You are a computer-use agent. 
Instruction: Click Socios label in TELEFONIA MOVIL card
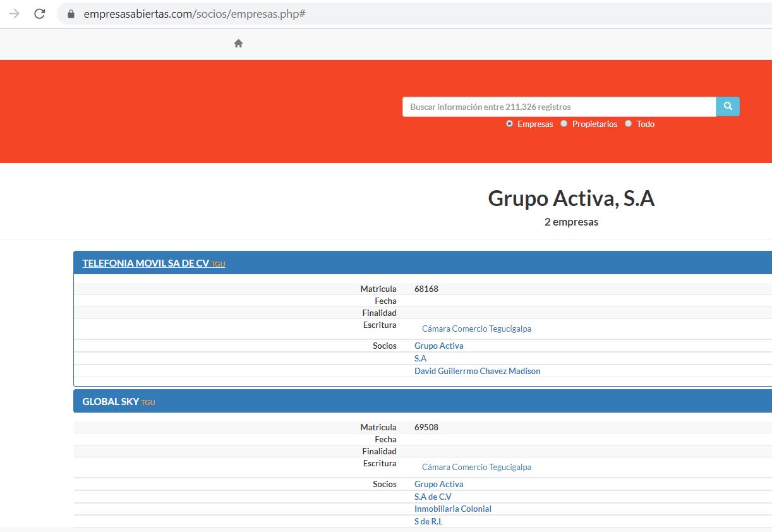point(385,346)
